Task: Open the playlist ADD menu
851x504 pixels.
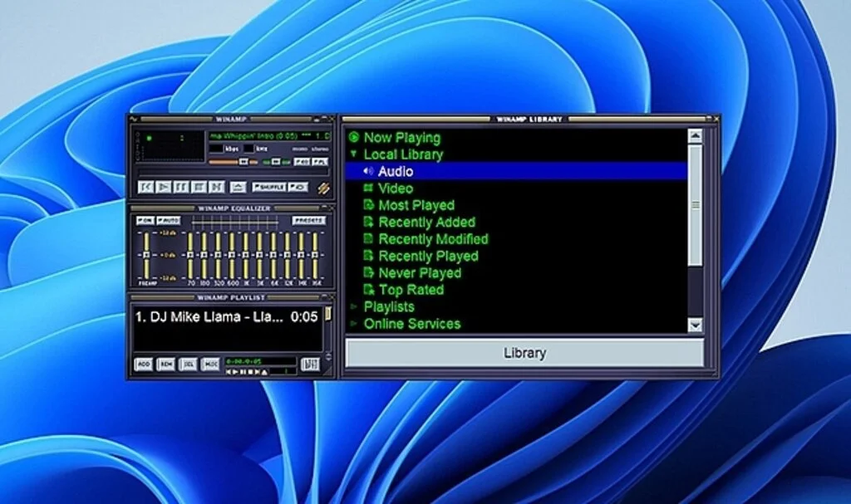Action: (143, 364)
